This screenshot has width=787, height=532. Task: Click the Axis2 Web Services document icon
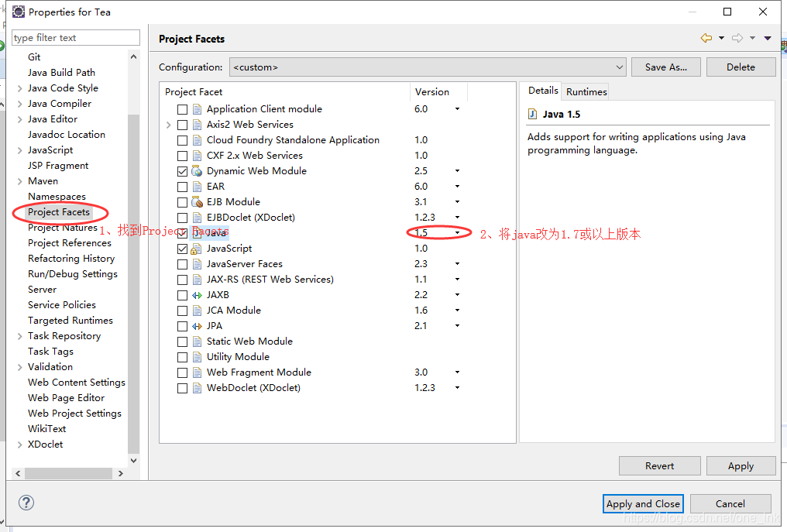197,125
